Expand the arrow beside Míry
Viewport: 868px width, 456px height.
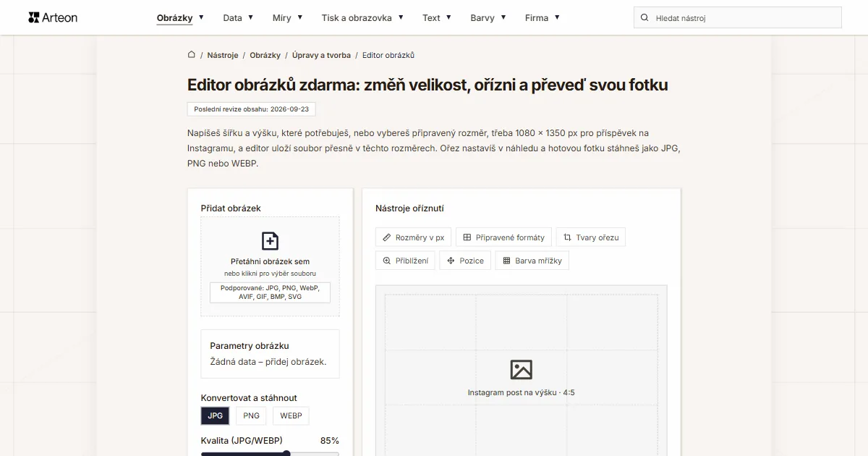[299, 17]
